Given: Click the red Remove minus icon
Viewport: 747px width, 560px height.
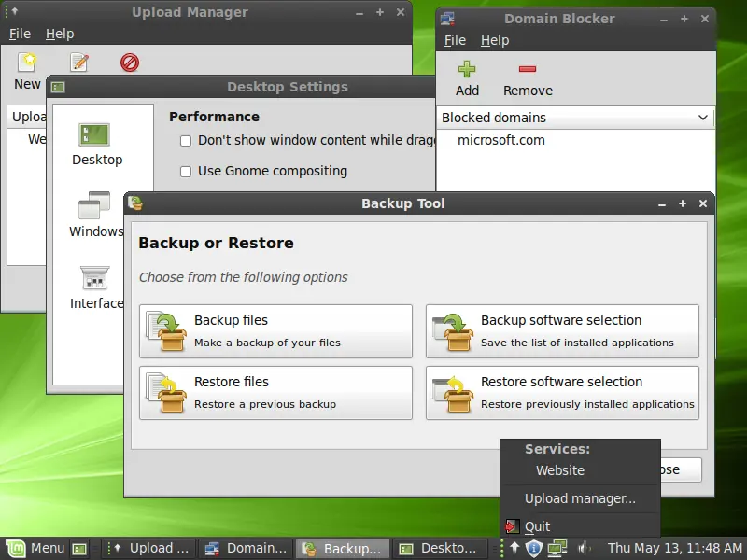Looking at the screenshot, I should coord(528,69).
